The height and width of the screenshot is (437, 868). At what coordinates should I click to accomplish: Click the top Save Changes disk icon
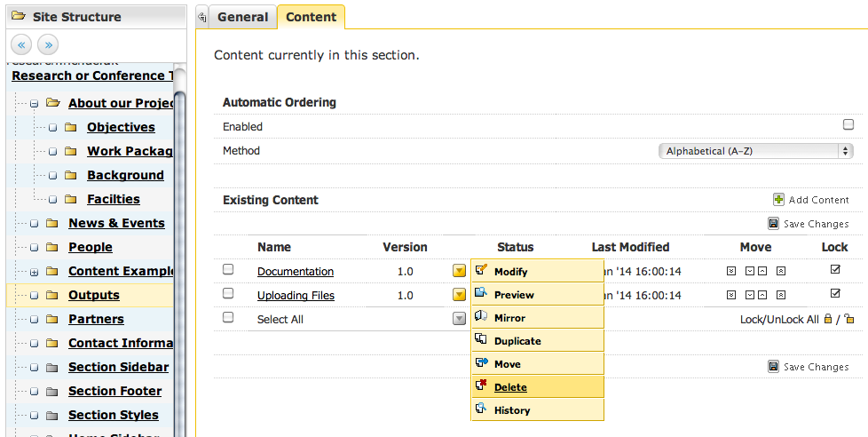[773, 224]
